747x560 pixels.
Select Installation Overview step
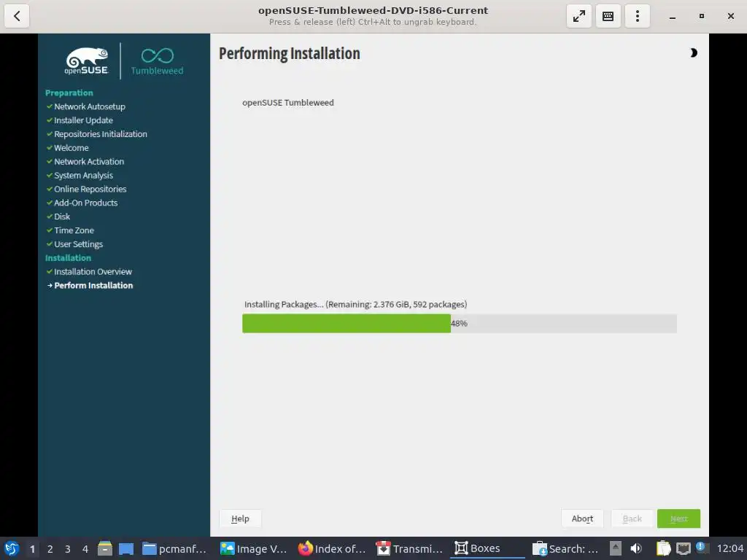coord(93,272)
